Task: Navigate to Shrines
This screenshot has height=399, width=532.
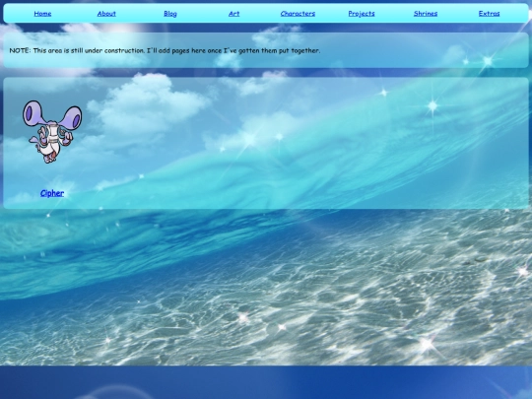Action: point(426,14)
